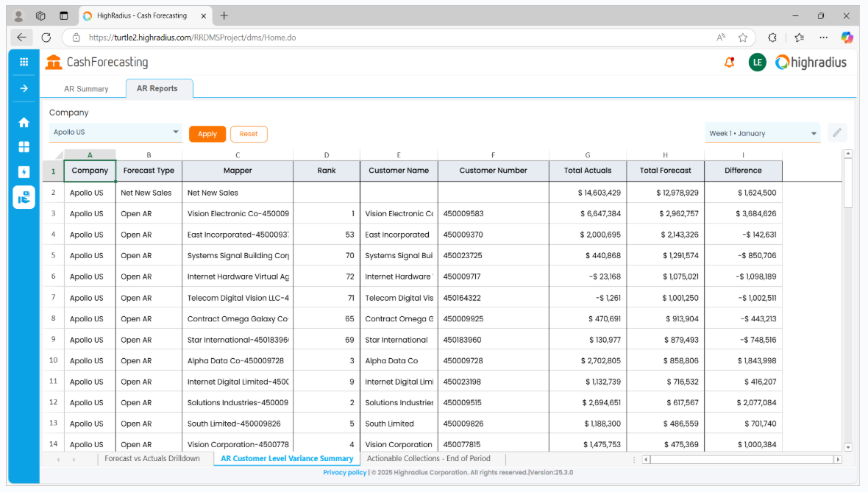Click horizontal scrollbar left arrow

coord(646,460)
